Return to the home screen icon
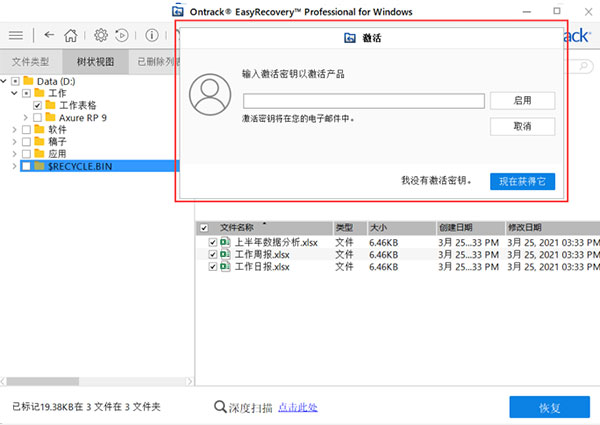The image size is (600, 425). pyautogui.click(x=71, y=35)
